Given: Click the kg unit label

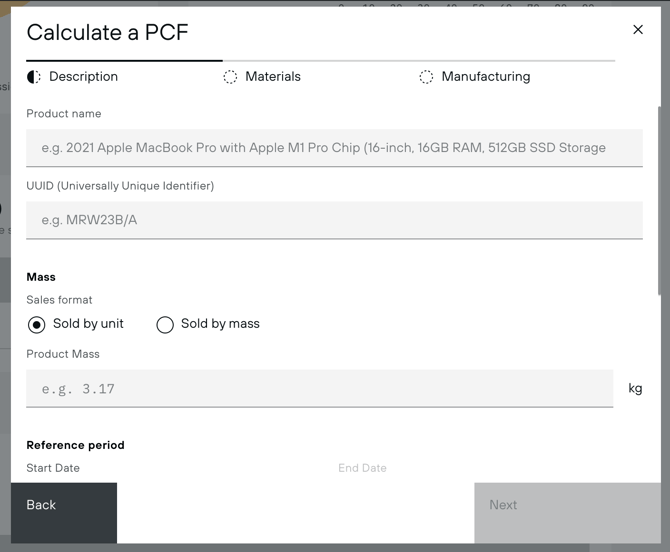Looking at the screenshot, I should 635,389.
